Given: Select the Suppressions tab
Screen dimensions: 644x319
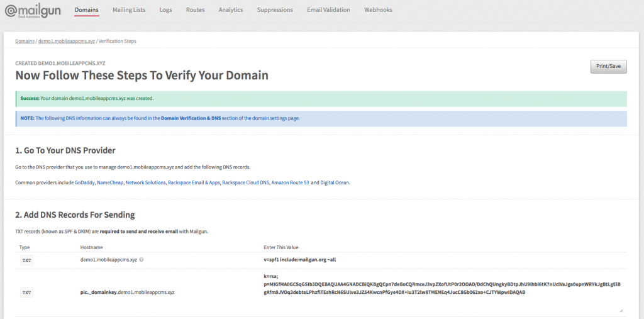Looking at the screenshot, I should point(275,10).
